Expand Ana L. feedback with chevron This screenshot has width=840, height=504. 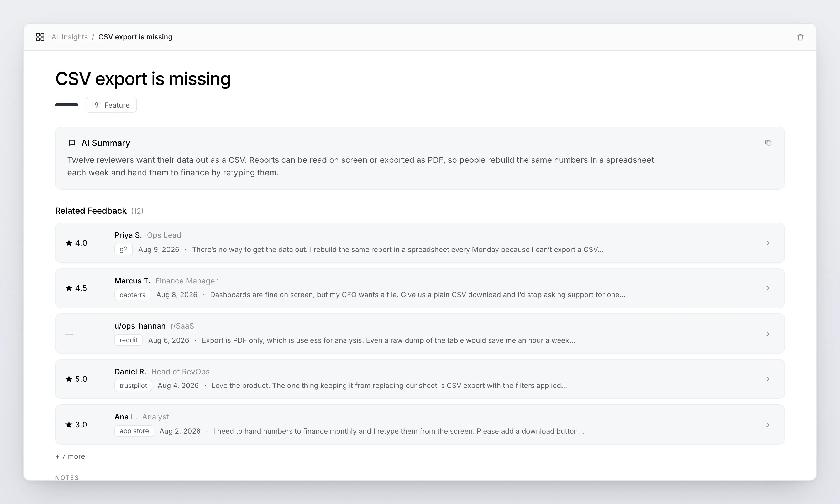point(768,424)
